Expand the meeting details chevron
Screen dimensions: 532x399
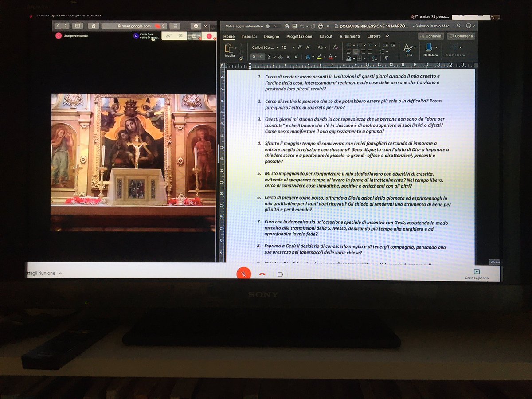coord(60,274)
